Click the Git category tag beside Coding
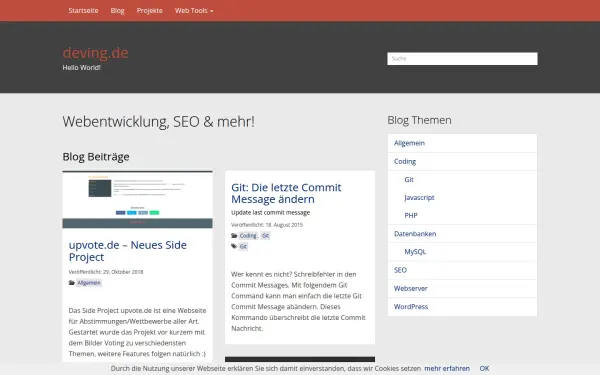This screenshot has width=600, height=375. 265,236
